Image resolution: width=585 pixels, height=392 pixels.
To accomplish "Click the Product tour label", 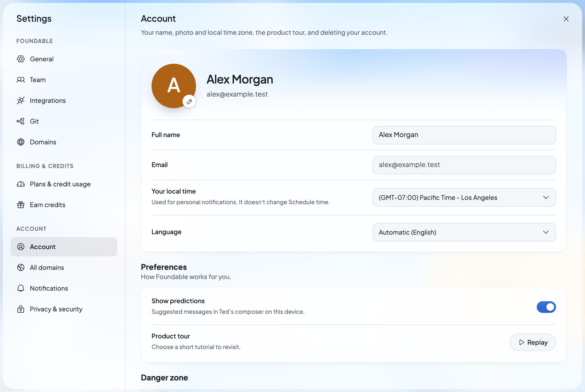I will [x=171, y=336].
